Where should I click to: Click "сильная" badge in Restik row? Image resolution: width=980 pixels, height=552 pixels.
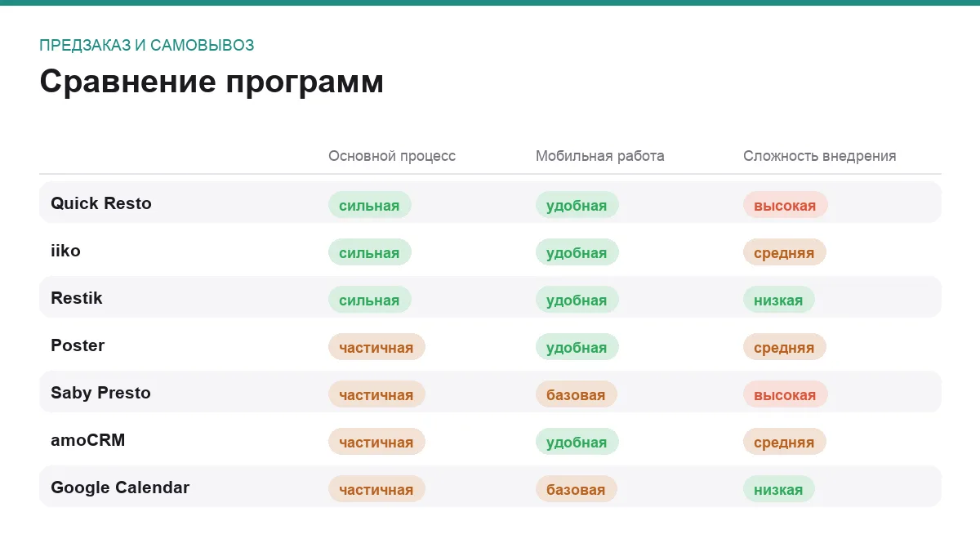tap(370, 300)
